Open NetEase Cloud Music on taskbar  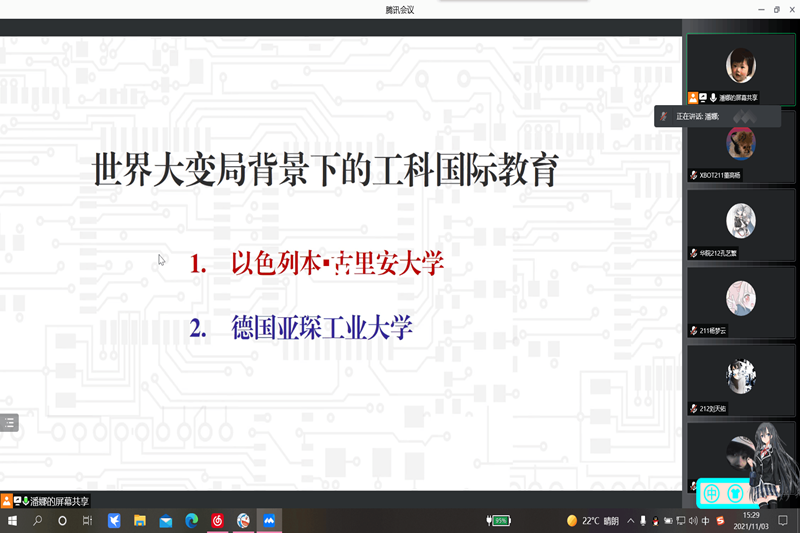(217, 521)
